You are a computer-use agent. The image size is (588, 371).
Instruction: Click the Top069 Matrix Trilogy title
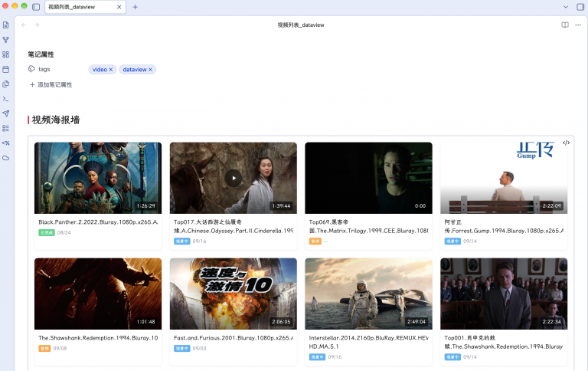click(368, 226)
